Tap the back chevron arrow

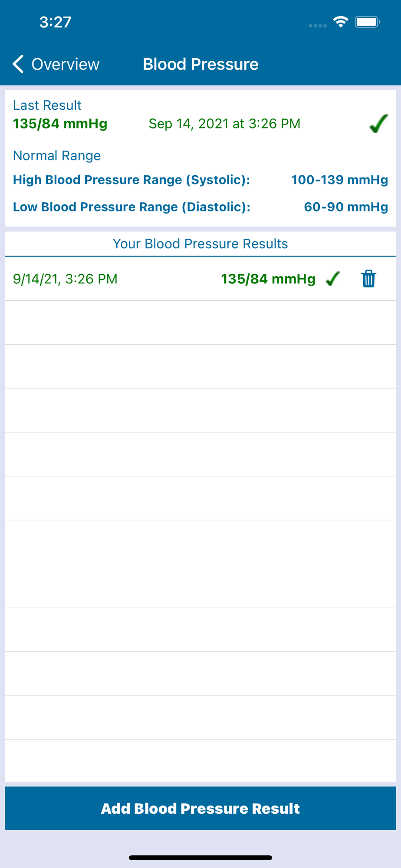[x=18, y=64]
